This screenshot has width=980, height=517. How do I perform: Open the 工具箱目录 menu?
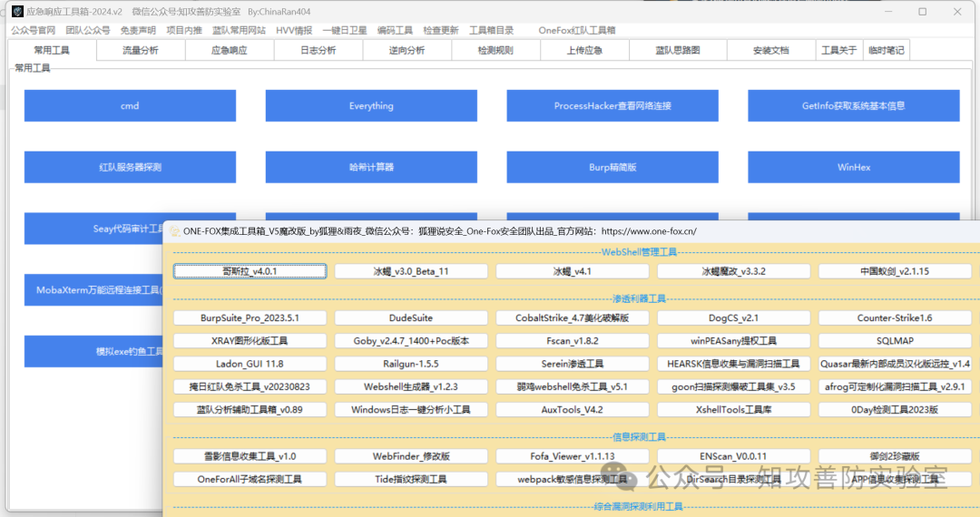[491, 30]
